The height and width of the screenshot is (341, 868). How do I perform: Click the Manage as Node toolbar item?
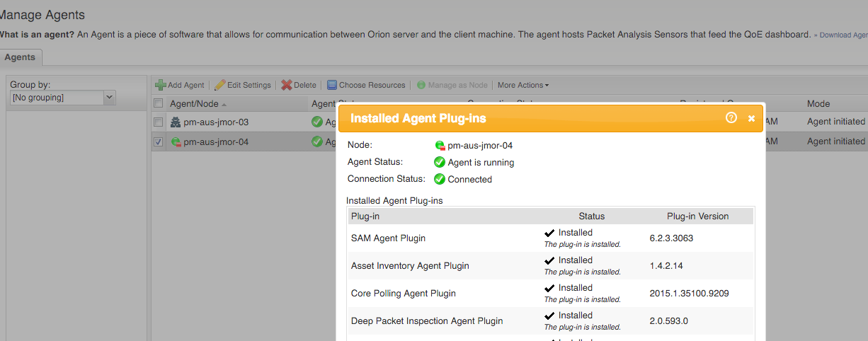coord(452,85)
